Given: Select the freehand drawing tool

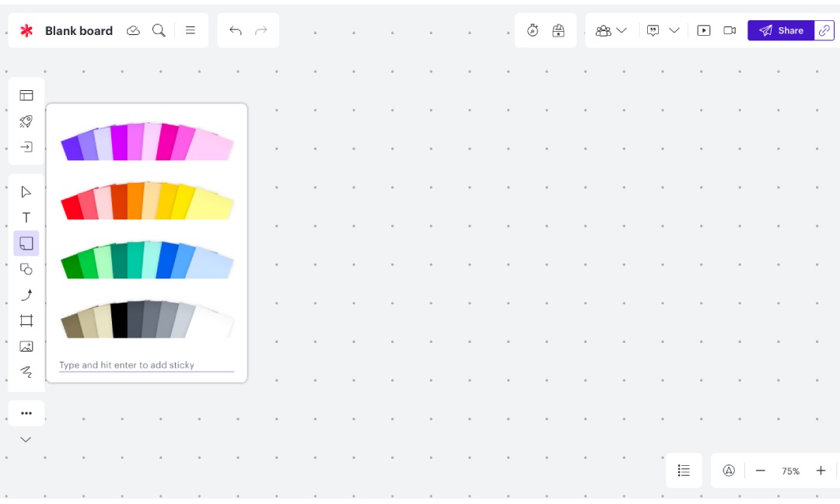Looking at the screenshot, I should coord(26,372).
